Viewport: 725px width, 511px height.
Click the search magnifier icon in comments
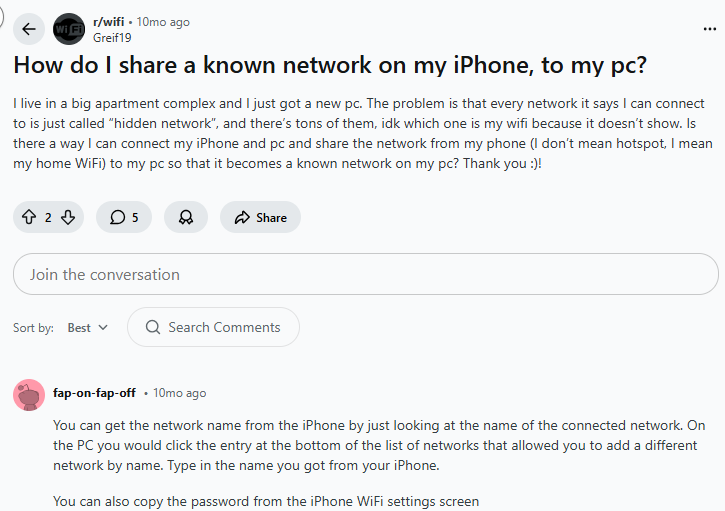[153, 327]
